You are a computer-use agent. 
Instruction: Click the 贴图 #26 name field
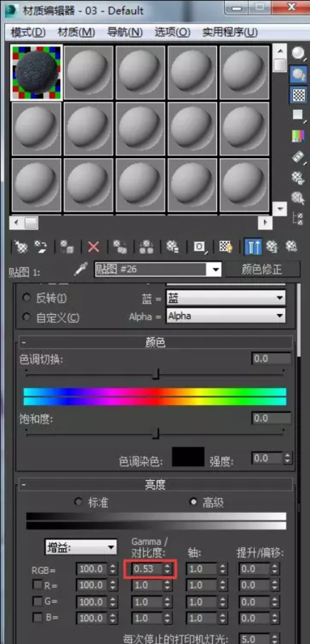(x=152, y=270)
